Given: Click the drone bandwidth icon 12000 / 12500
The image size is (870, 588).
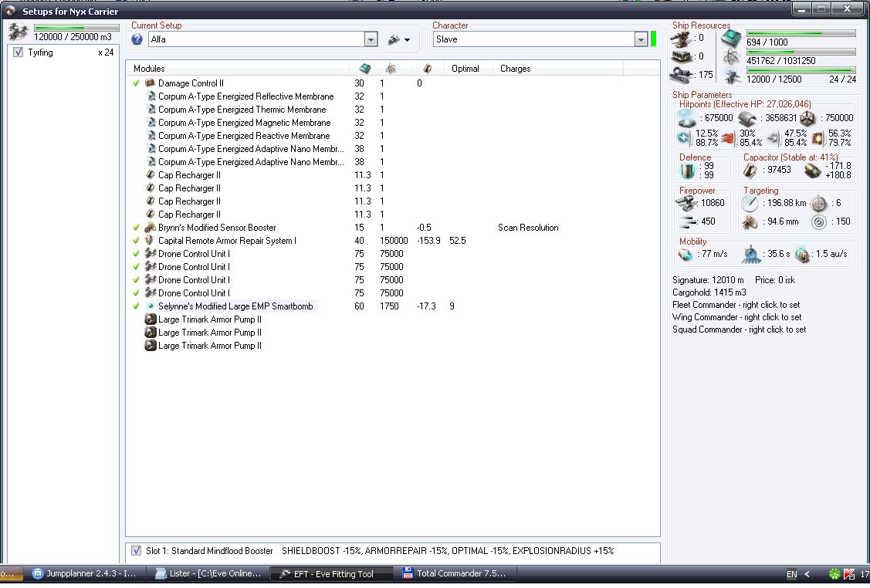Looking at the screenshot, I should [x=732, y=75].
